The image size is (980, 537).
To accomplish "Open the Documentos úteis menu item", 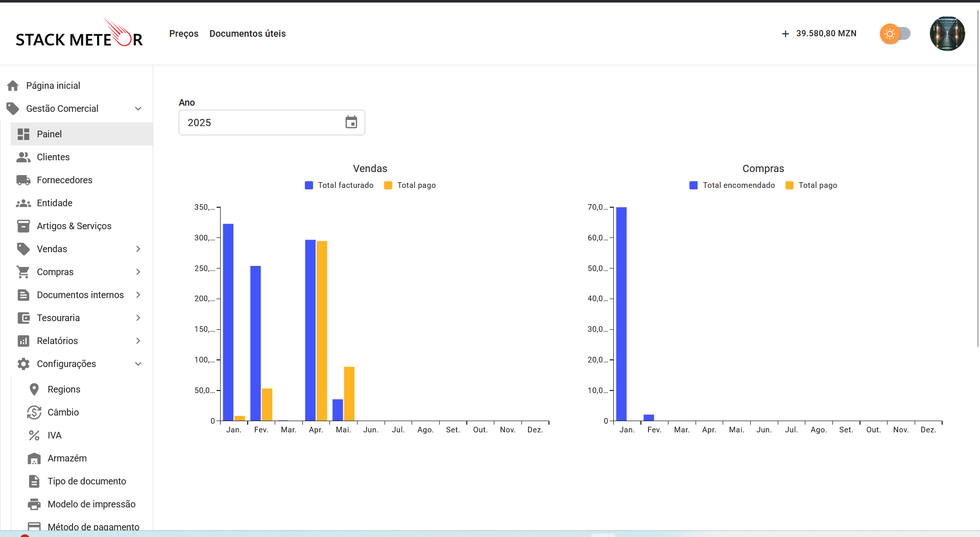I will [248, 34].
